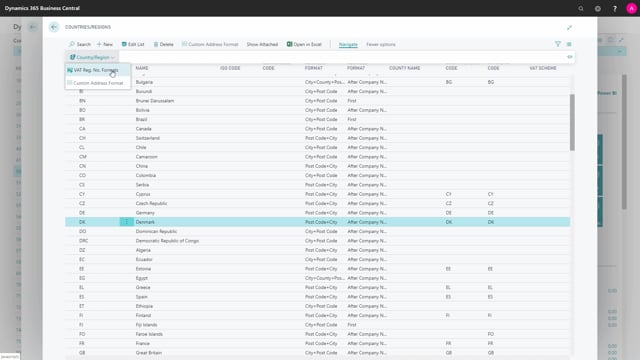Click background page back arrow beside Dy
Viewport: 640px width, 360px height.
point(33,27)
